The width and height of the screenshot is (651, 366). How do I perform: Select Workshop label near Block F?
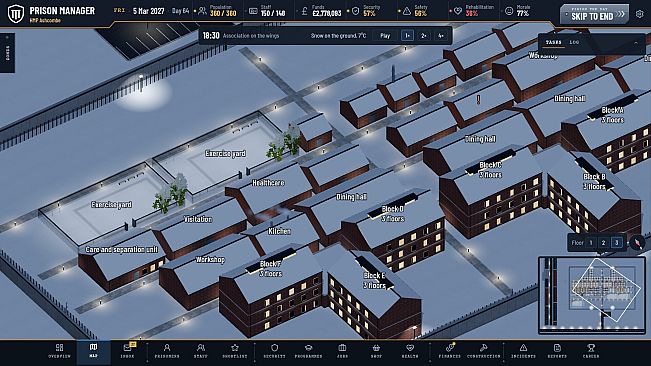tap(210, 260)
